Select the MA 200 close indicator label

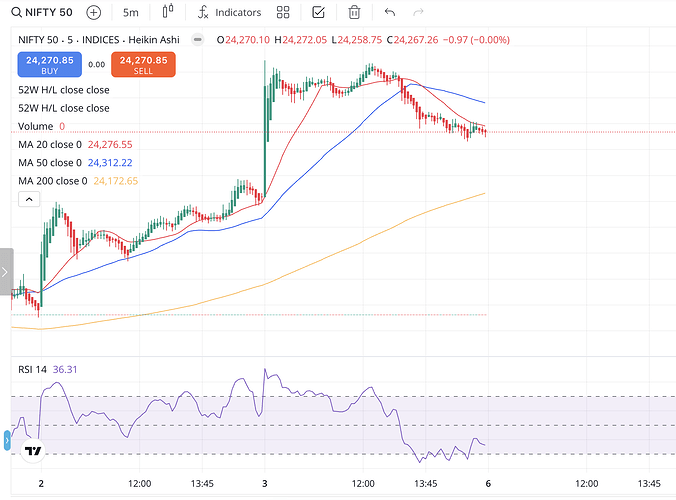[53, 181]
